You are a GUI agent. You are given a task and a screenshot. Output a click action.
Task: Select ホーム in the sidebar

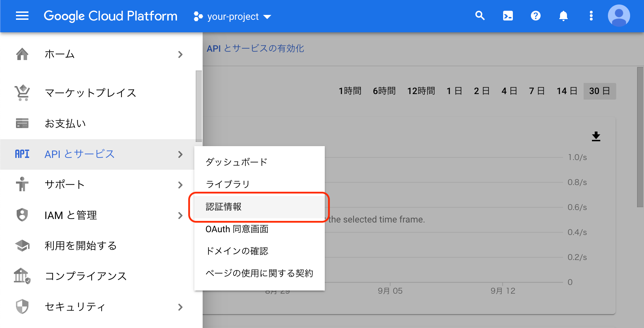tap(59, 54)
